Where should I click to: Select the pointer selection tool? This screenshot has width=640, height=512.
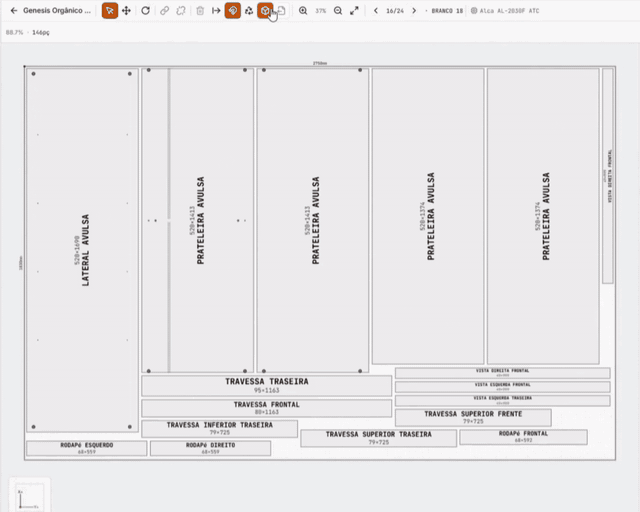pos(110,11)
